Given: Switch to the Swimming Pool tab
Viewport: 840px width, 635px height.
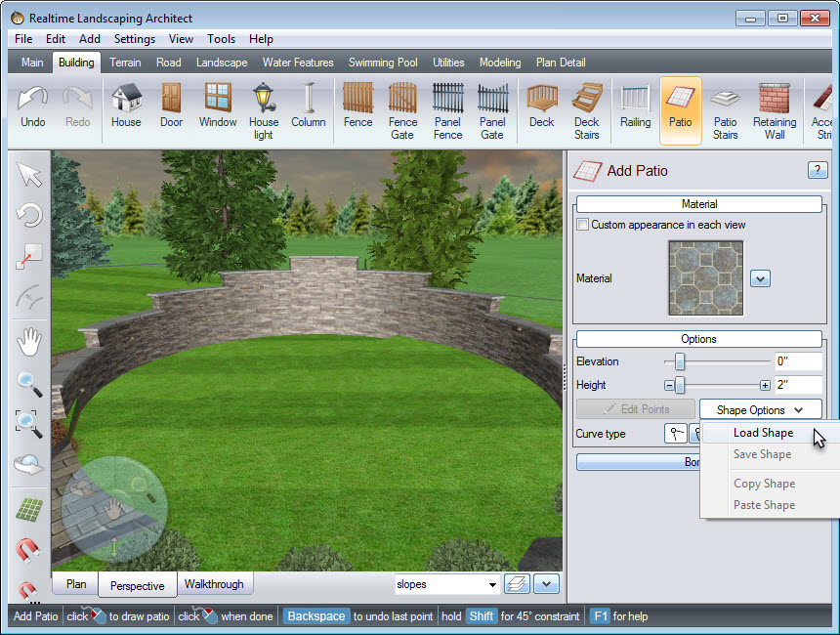Looking at the screenshot, I should point(383,63).
